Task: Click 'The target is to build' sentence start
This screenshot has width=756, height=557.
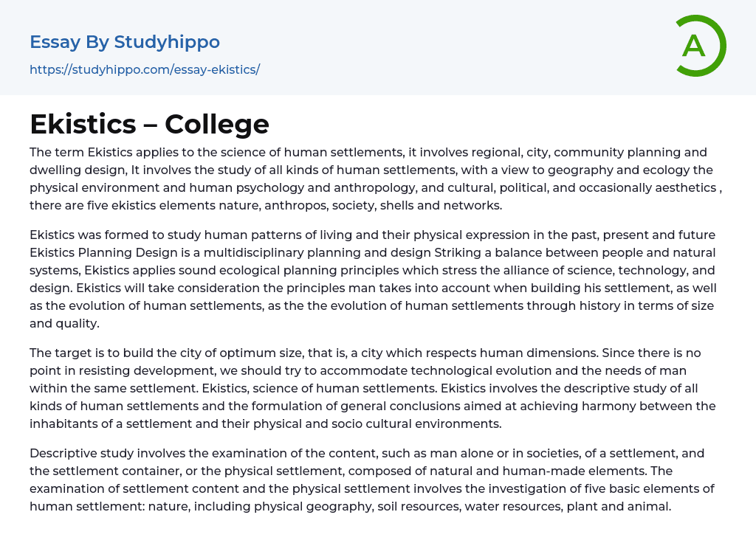Action: pos(90,353)
